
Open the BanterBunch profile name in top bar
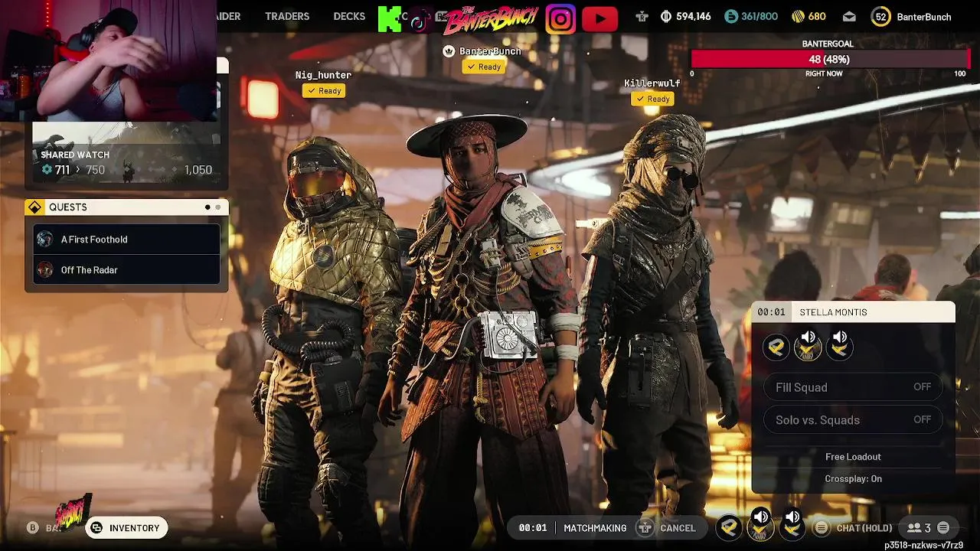[x=923, y=17]
